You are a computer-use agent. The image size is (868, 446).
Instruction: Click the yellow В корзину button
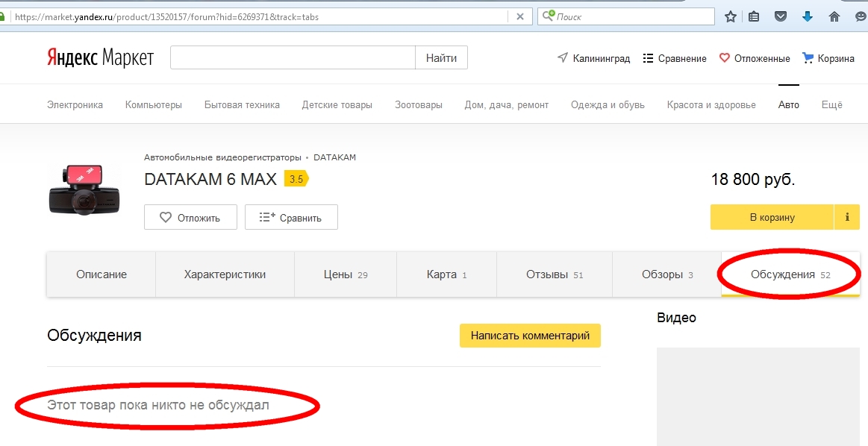point(772,218)
